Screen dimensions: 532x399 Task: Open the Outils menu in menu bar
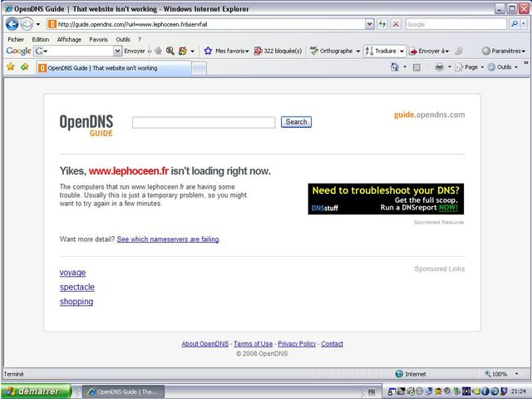(123, 39)
